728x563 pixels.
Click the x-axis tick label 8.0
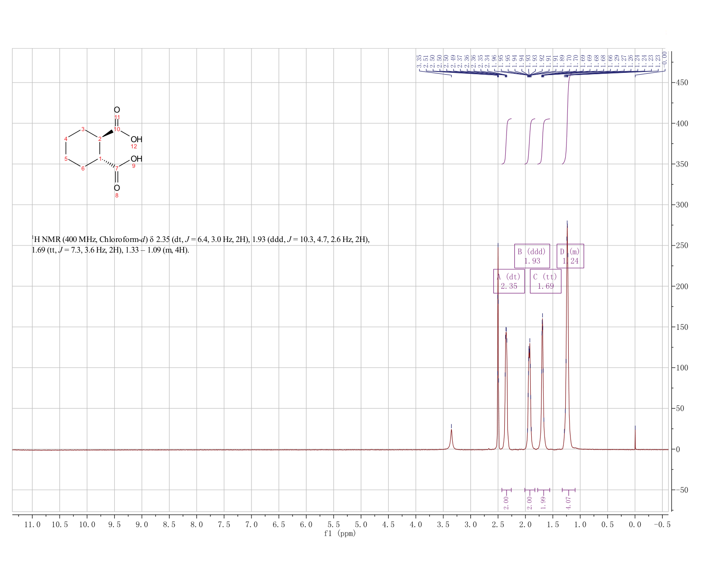pyautogui.click(x=196, y=524)
